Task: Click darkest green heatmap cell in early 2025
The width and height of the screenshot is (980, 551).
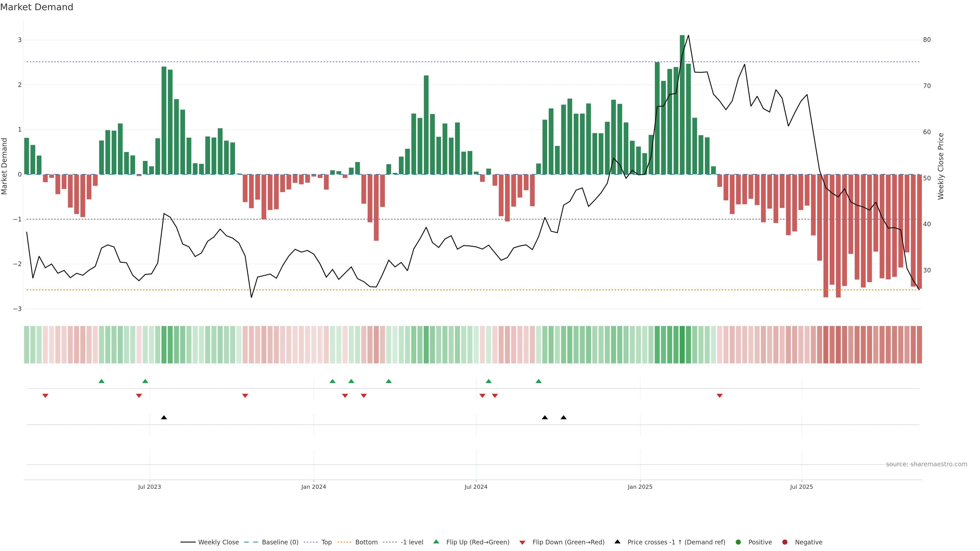Action: pos(682,345)
